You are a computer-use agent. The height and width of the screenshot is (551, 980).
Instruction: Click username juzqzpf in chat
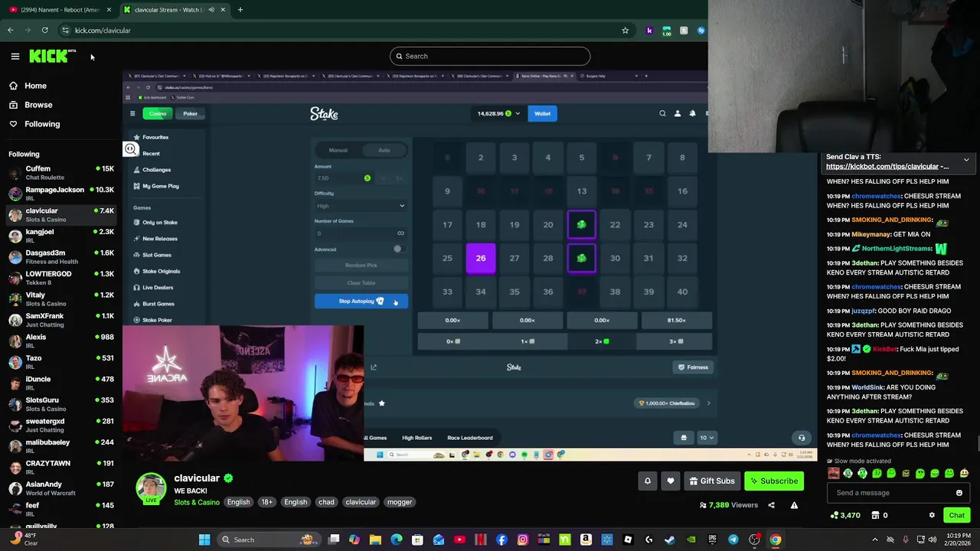coord(862,311)
